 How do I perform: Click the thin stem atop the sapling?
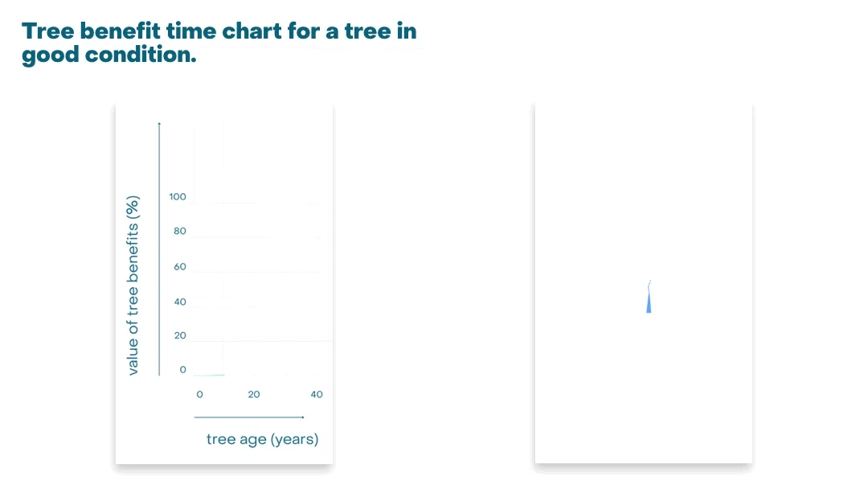(x=649, y=287)
